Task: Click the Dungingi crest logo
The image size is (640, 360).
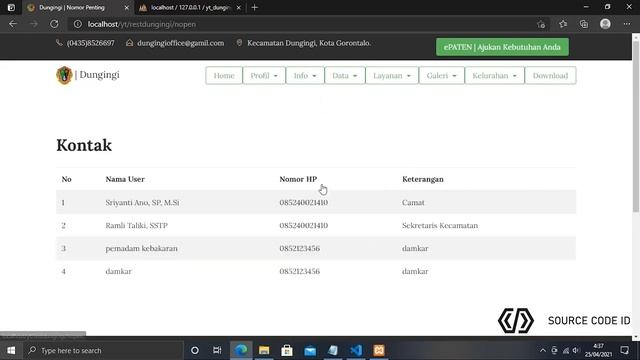Action: [64, 75]
